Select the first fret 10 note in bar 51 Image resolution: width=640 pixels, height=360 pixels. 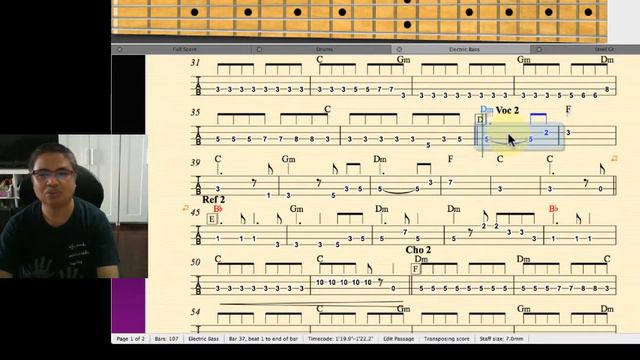[x=320, y=282]
